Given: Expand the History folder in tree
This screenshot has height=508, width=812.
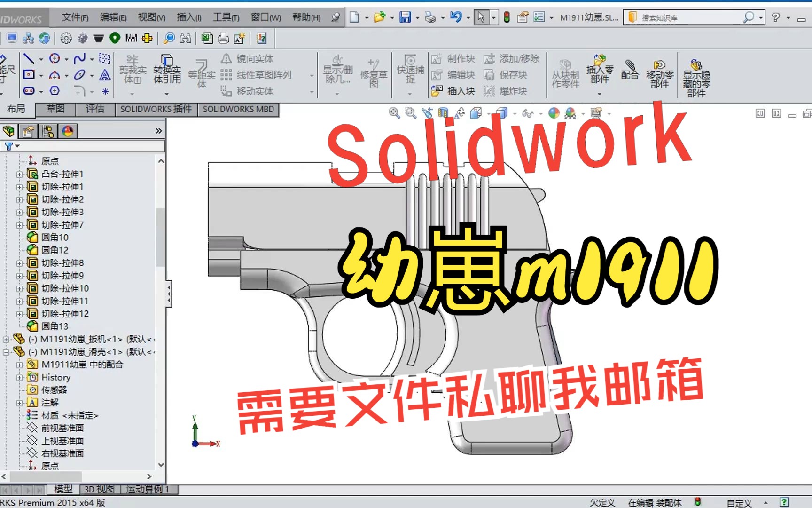Looking at the screenshot, I should click(19, 377).
